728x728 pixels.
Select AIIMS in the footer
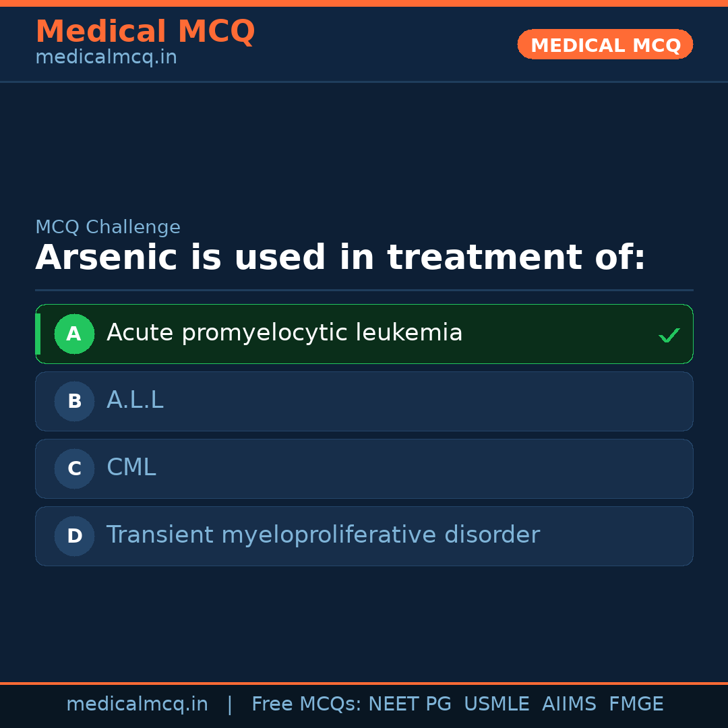pyautogui.click(x=569, y=704)
